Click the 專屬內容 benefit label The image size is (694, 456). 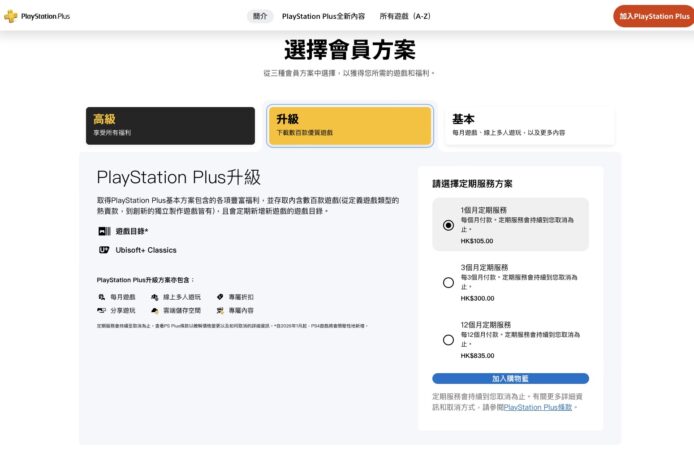[x=241, y=310]
